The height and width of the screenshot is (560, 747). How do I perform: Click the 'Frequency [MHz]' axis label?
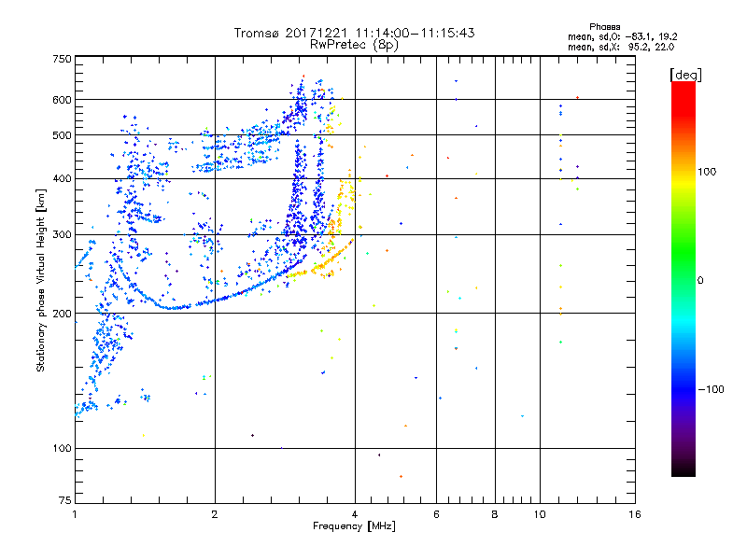click(x=354, y=526)
